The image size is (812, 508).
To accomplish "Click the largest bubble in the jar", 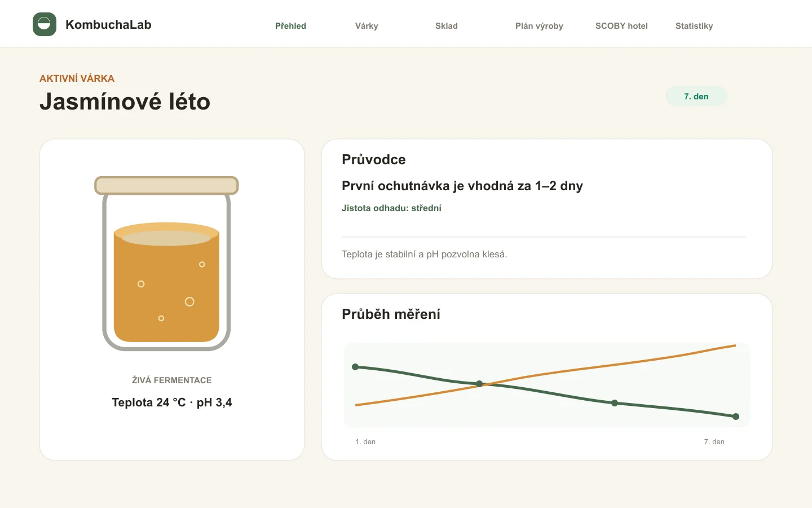I will [x=189, y=302].
